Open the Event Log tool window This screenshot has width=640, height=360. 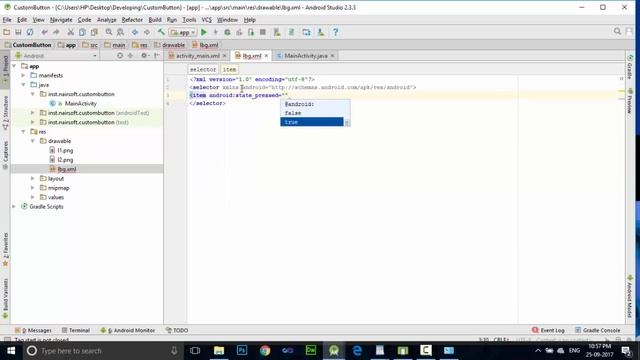[548, 330]
